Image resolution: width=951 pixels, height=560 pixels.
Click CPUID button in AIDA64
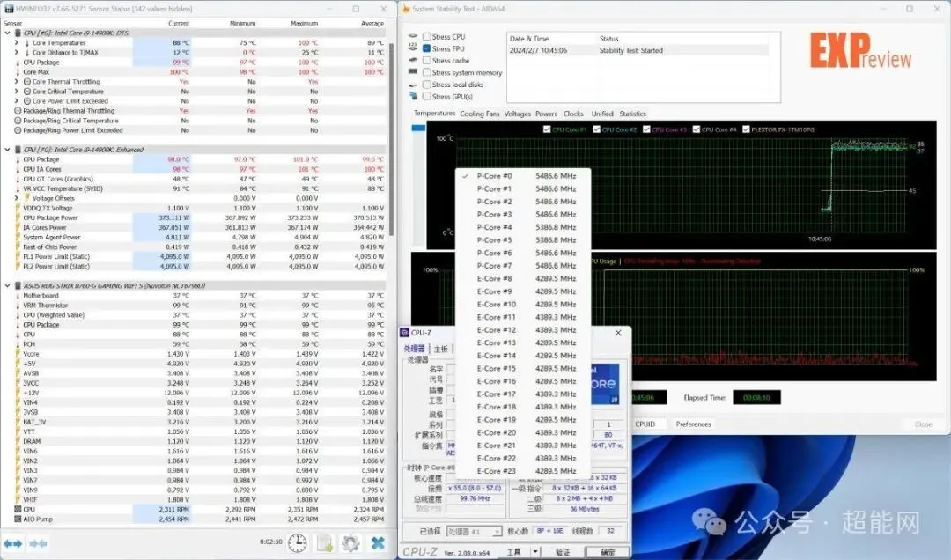pyautogui.click(x=645, y=424)
